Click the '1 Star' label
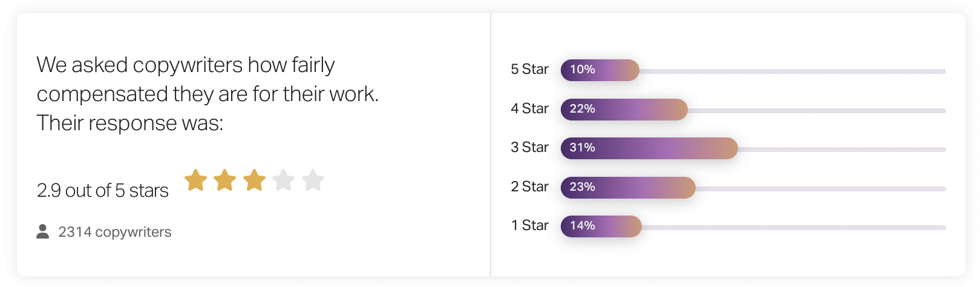980x287 pixels. (529, 225)
